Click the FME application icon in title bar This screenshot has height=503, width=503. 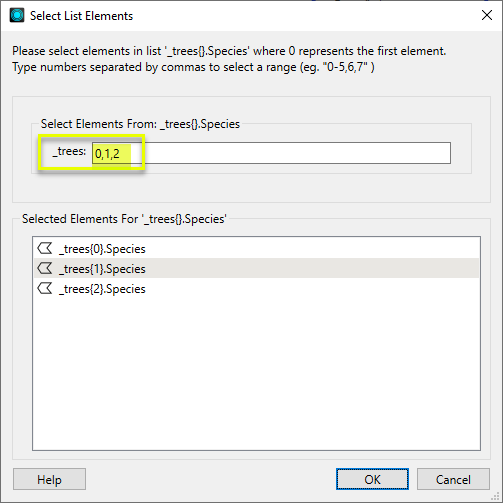pos(17,15)
